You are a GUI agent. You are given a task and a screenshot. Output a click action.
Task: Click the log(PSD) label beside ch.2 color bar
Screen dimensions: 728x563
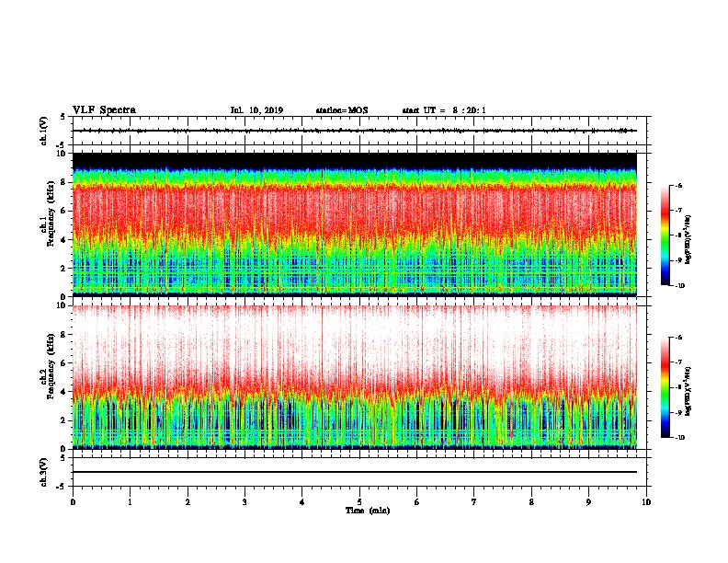689,392
